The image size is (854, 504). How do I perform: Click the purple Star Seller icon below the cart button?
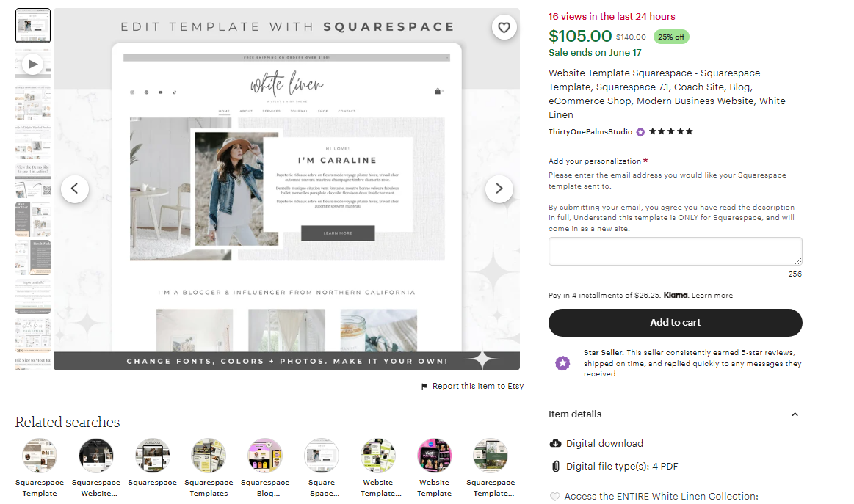(562, 363)
